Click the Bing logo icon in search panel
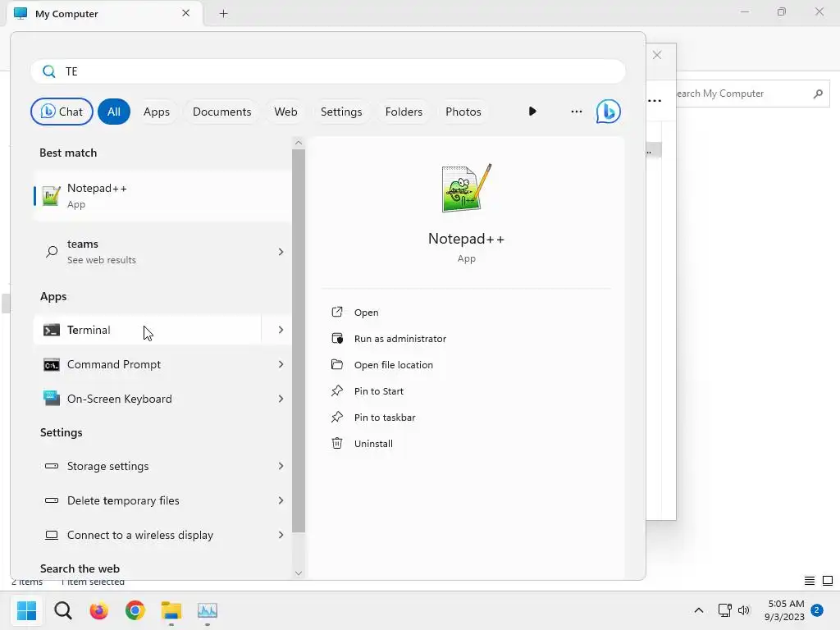The width and height of the screenshot is (840, 630). click(x=608, y=112)
